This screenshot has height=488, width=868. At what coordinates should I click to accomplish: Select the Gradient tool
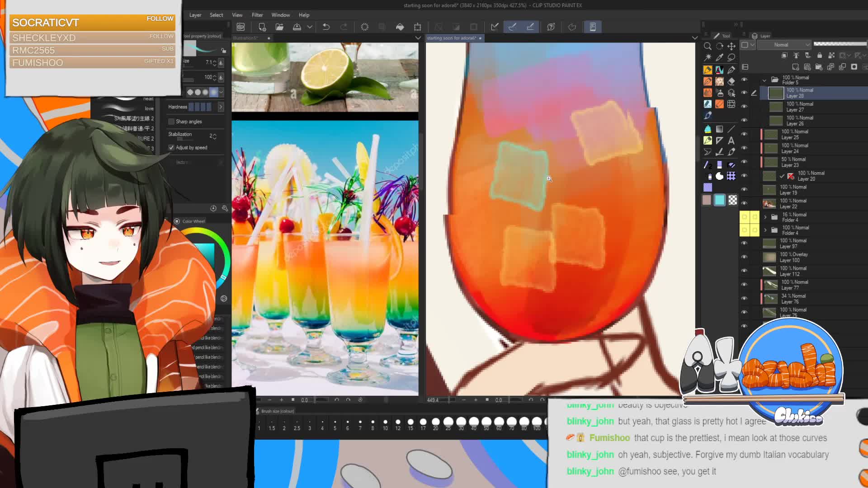pos(719,129)
